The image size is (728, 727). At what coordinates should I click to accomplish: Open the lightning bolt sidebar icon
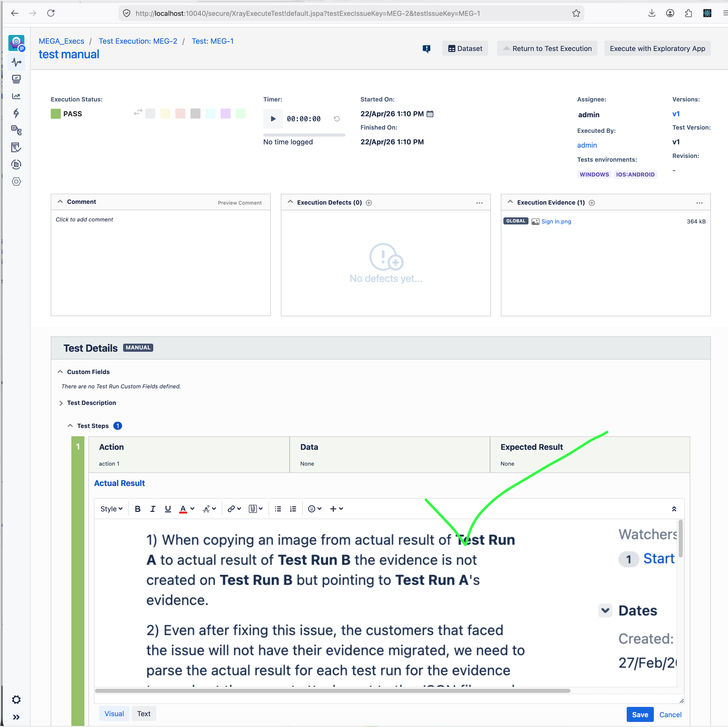coord(16,113)
